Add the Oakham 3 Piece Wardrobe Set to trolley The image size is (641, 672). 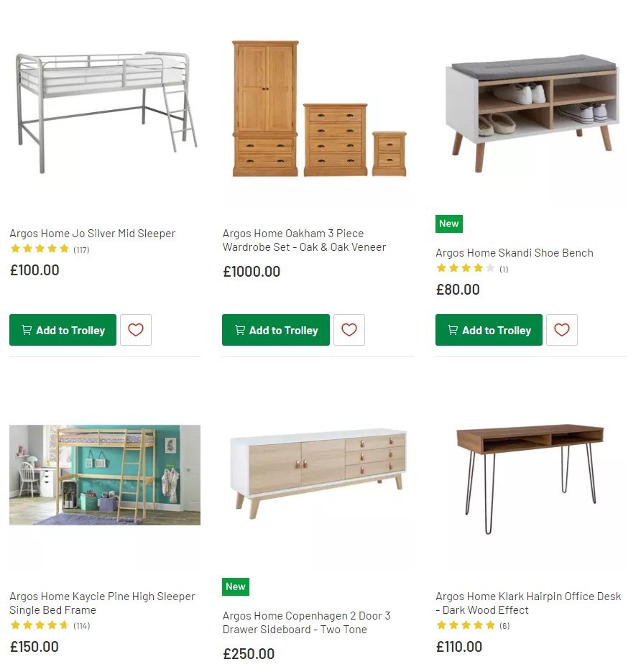276,330
